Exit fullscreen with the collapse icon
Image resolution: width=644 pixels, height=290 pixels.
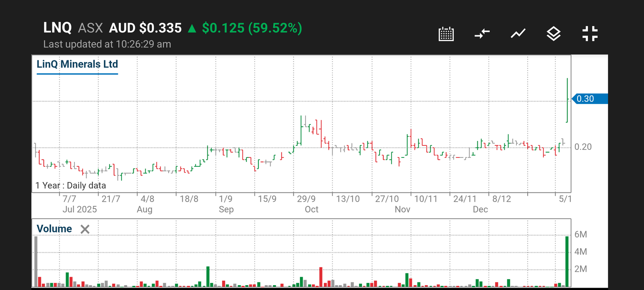pyautogui.click(x=590, y=34)
